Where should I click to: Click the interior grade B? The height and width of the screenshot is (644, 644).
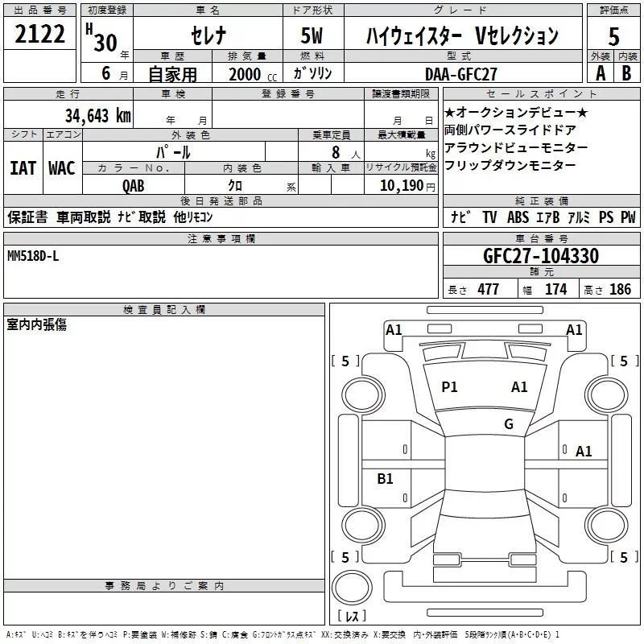(626, 73)
